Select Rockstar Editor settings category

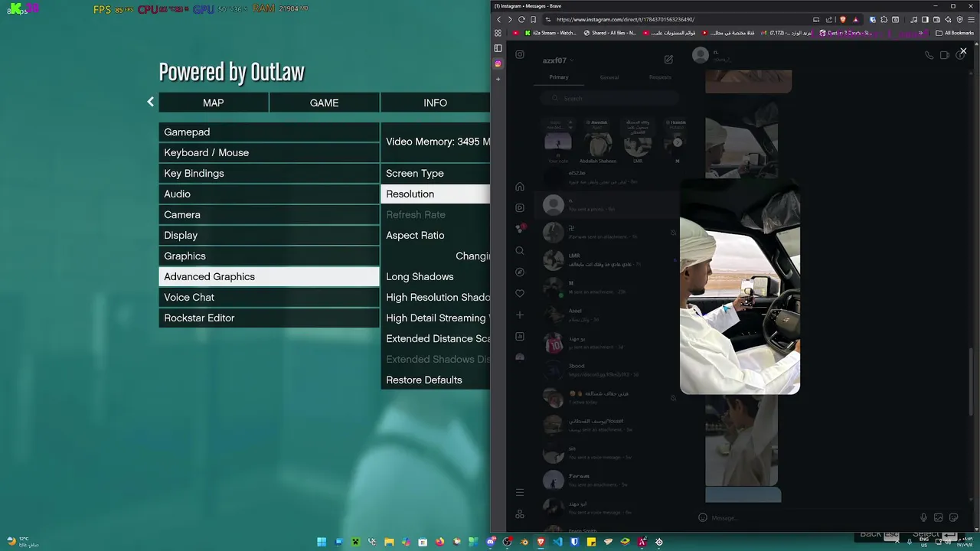click(269, 318)
